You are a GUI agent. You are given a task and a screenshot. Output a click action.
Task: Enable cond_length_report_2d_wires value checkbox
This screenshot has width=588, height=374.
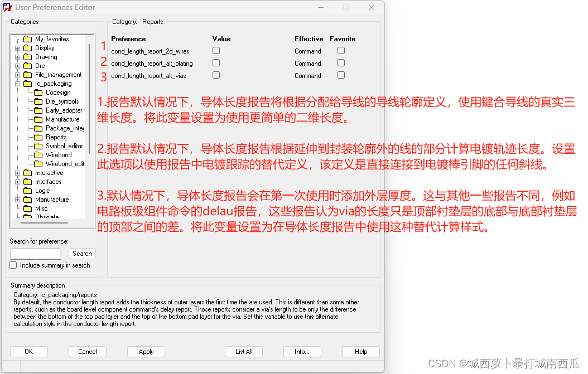pos(216,51)
